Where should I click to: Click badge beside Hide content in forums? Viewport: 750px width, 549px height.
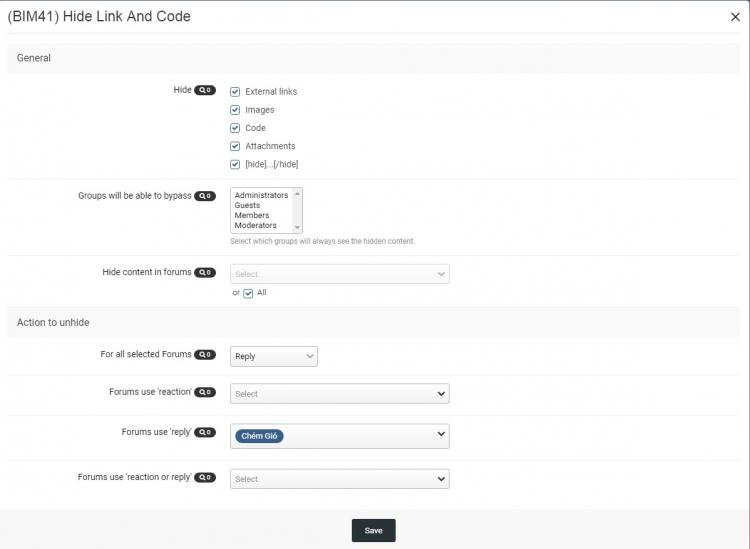click(x=205, y=272)
